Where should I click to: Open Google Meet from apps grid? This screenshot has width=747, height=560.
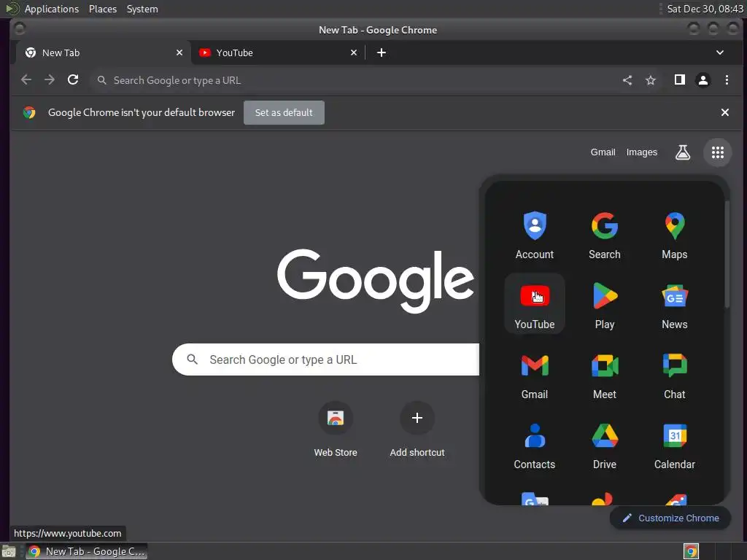tap(605, 375)
